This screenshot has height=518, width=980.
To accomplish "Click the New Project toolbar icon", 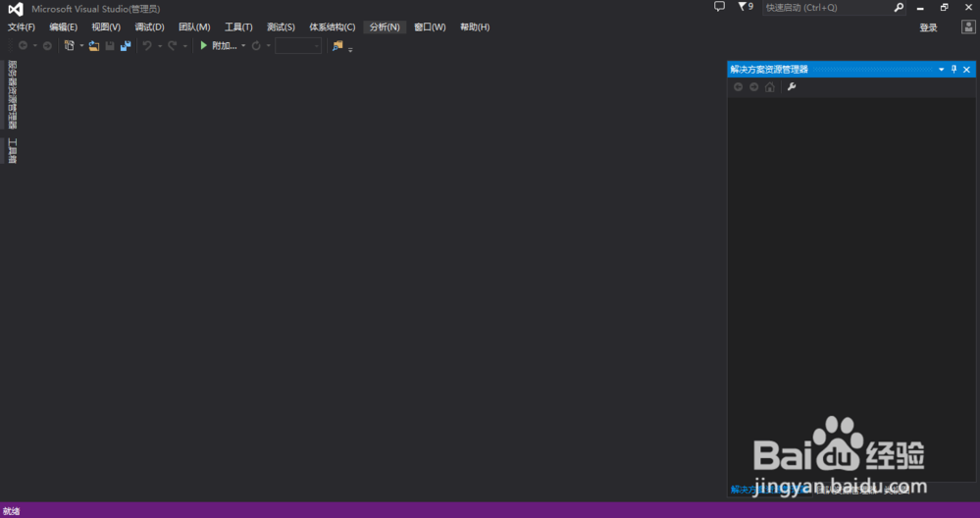I will coord(70,46).
